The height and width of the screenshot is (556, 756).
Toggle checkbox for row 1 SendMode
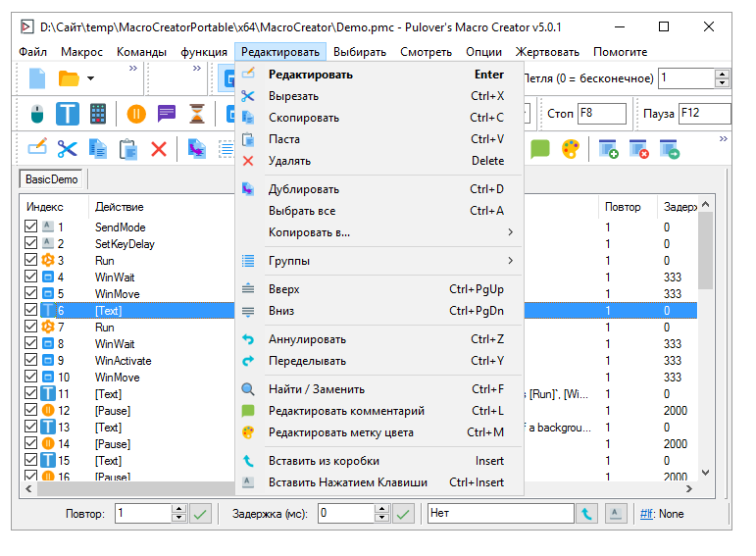[x=30, y=227]
